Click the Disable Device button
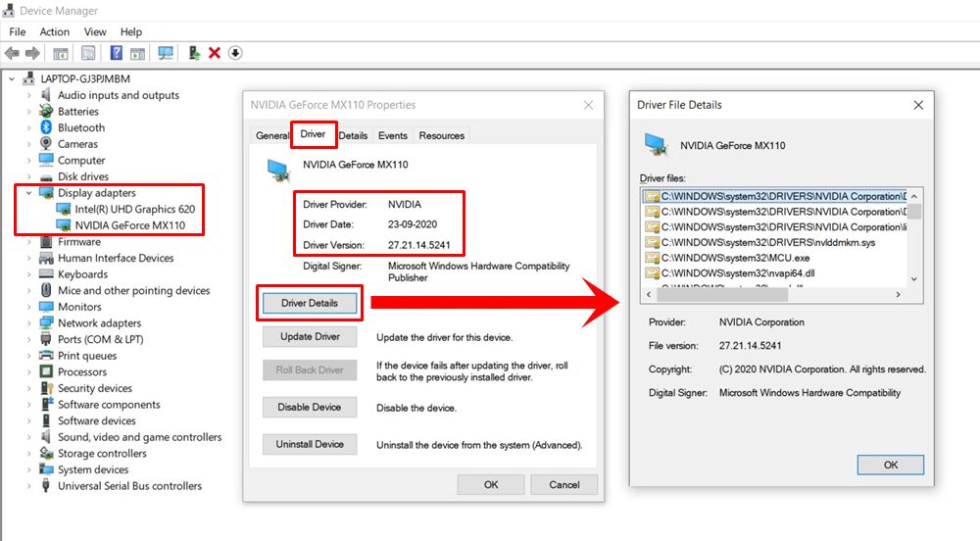 point(310,408)
